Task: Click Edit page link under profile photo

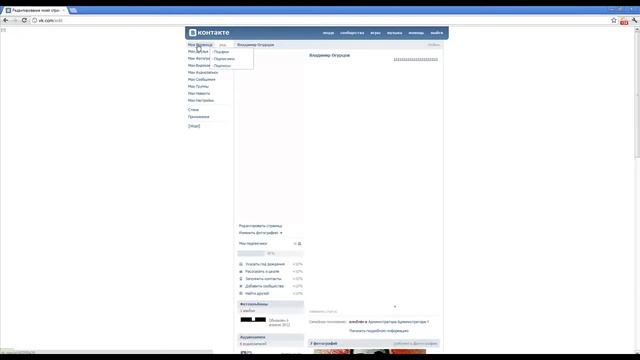Action: coord(260,226)
